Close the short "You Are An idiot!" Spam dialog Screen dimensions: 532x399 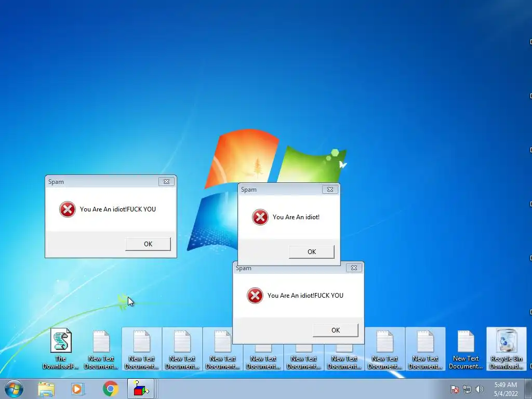[330, 189]
